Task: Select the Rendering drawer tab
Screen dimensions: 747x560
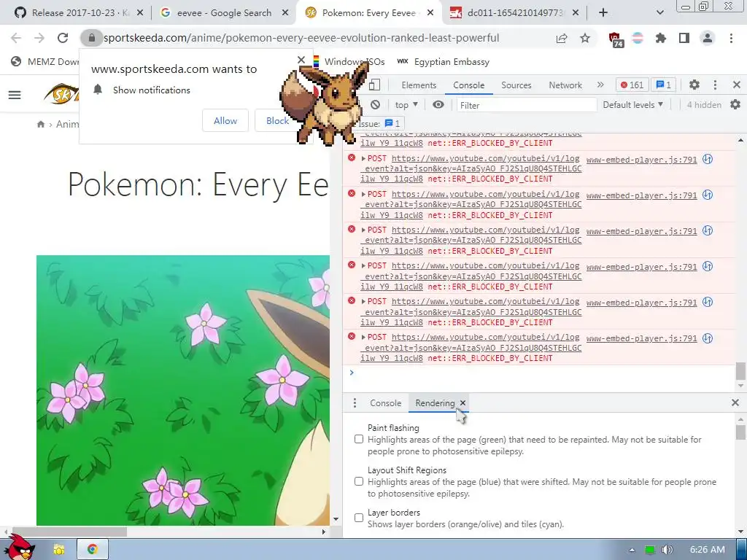Action: [x=435, y=402]
